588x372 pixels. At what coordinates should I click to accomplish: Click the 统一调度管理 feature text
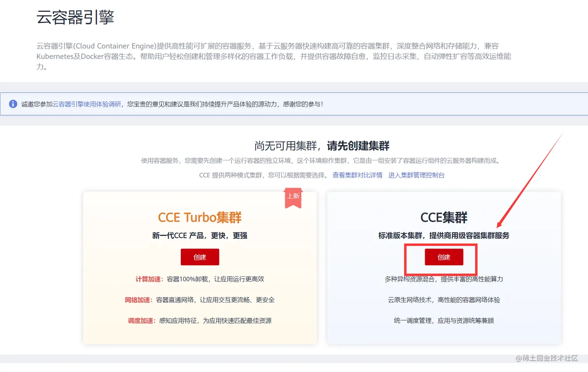[444, 321]
